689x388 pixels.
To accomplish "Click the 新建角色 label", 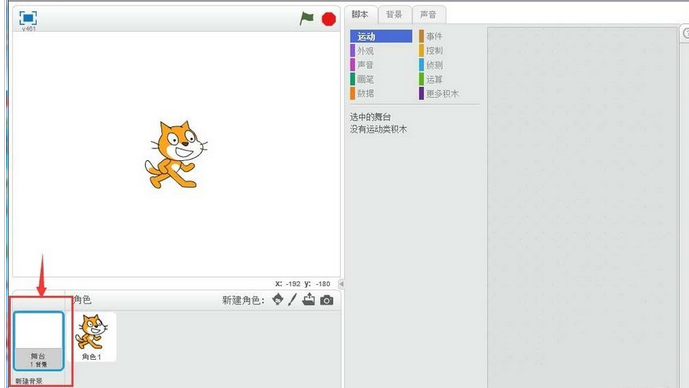I will [243, 300].
